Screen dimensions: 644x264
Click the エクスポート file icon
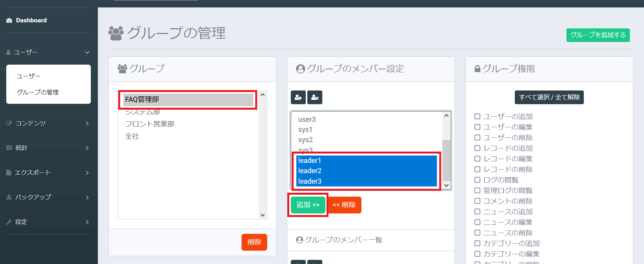click(9, 172)
